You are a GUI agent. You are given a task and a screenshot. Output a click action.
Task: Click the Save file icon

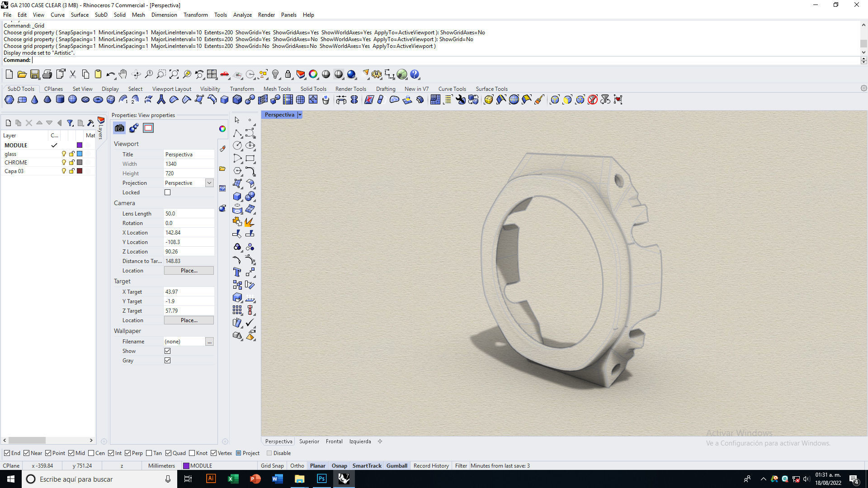tap(35, 75)
